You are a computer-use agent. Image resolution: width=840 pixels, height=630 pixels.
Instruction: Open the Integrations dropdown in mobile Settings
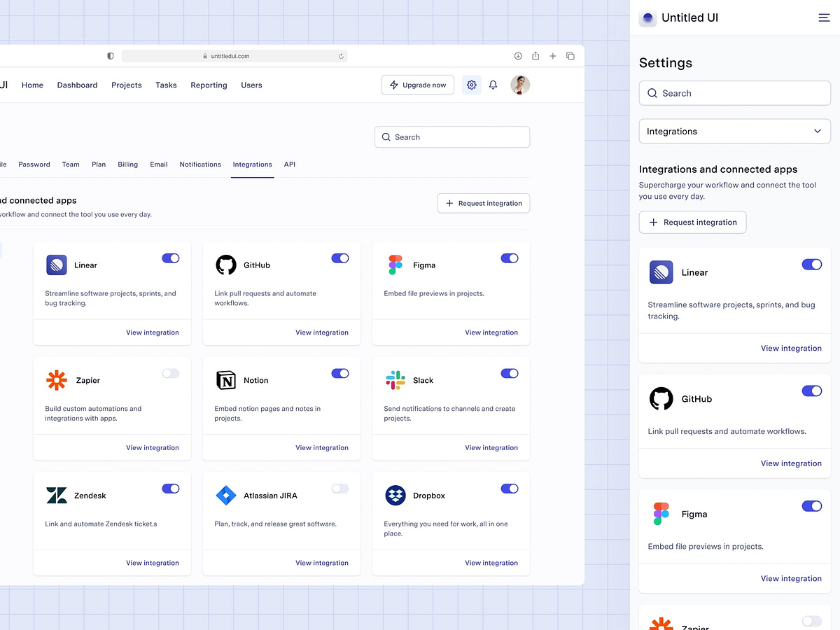coord(734,131)
